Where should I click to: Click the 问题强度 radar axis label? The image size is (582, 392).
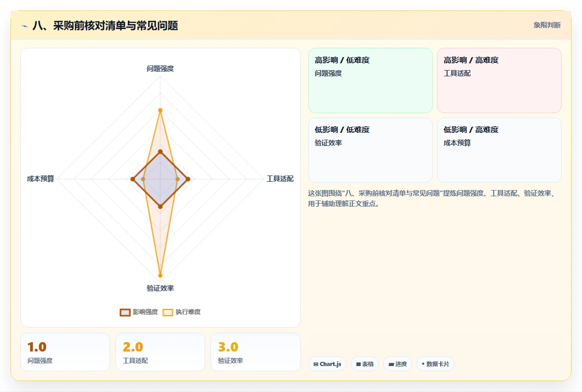pos(161,69)
